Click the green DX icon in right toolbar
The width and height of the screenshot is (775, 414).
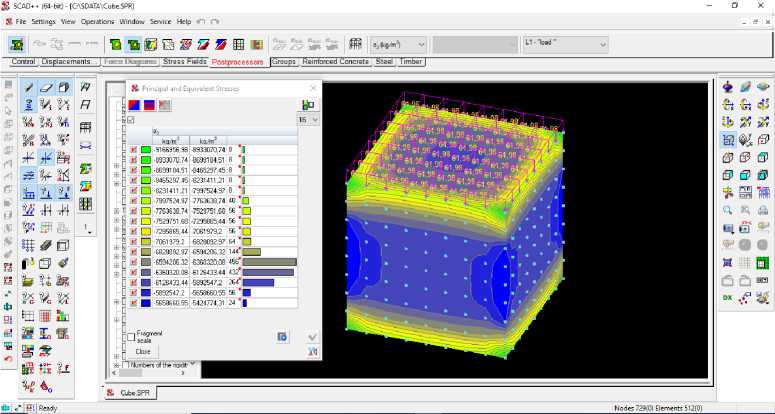pyautogui.click(x=728, y=298)
